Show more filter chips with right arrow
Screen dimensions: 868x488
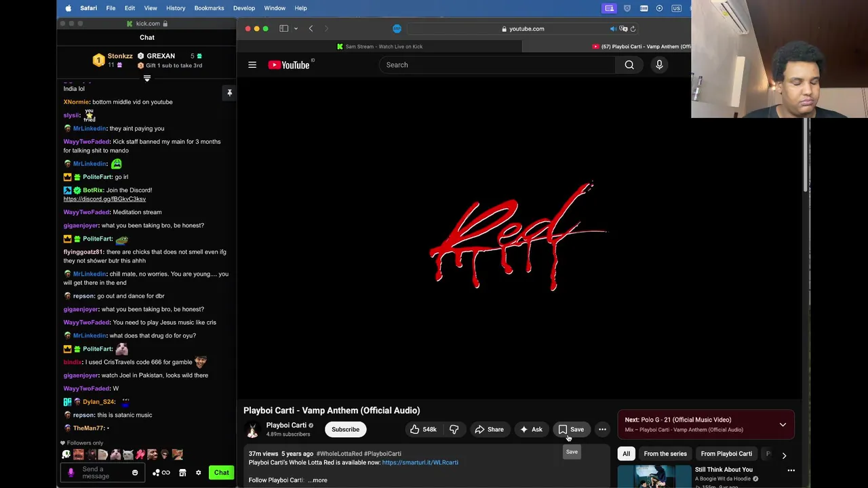coord(784,455)
